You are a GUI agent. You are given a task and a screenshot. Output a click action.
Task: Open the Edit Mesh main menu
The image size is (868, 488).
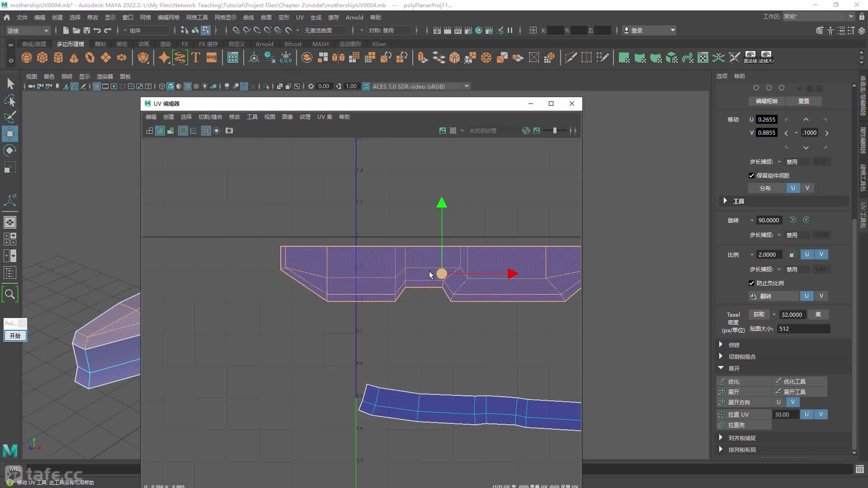pyautogui.click(x=168, y=17)
